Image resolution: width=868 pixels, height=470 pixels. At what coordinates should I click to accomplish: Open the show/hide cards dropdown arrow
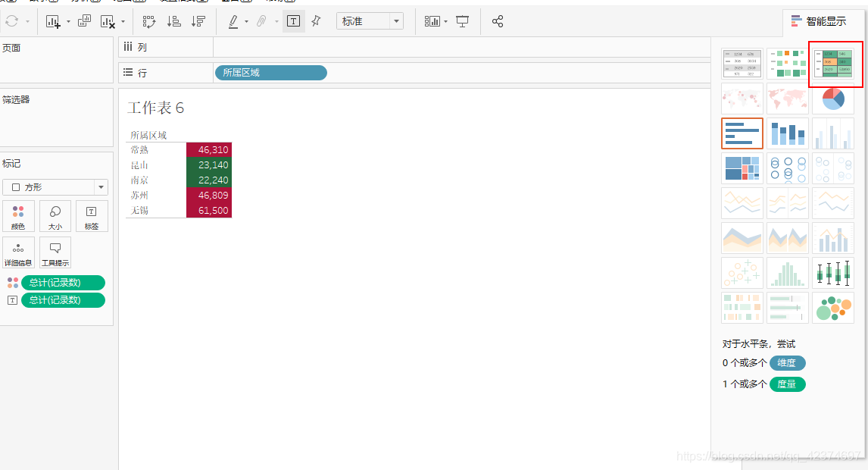[445, 22]
